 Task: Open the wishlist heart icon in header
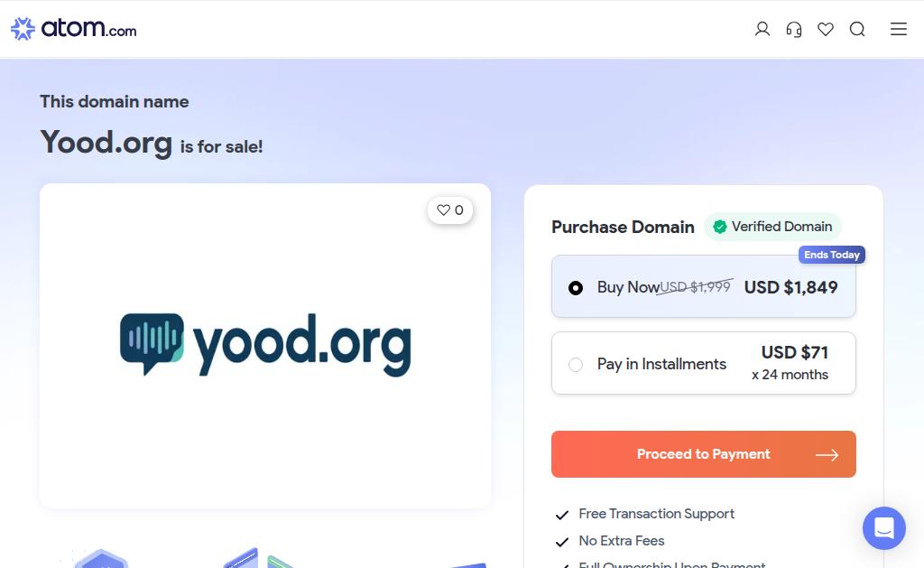coord(826,29)
